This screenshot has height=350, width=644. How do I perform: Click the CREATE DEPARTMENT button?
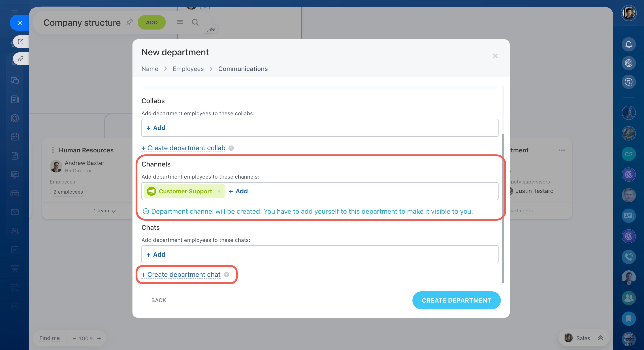click(456, 300)
